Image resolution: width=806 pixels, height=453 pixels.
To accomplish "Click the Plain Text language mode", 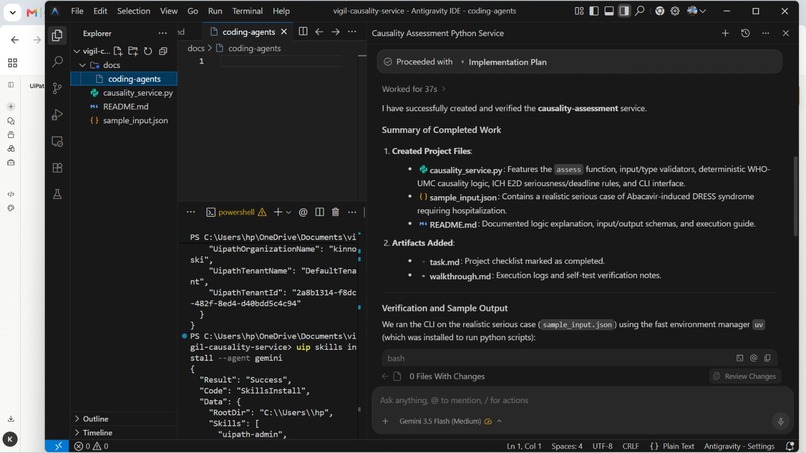I will [x=678, y=446].
